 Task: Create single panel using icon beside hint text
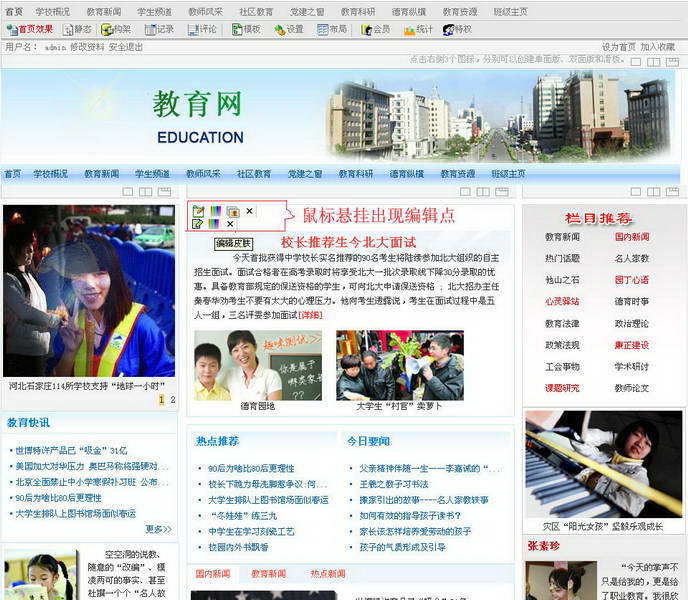[x=635, y=62]
